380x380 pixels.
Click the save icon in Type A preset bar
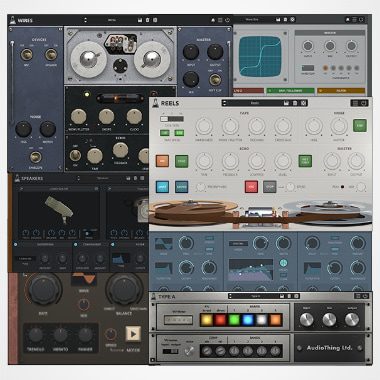282,296
